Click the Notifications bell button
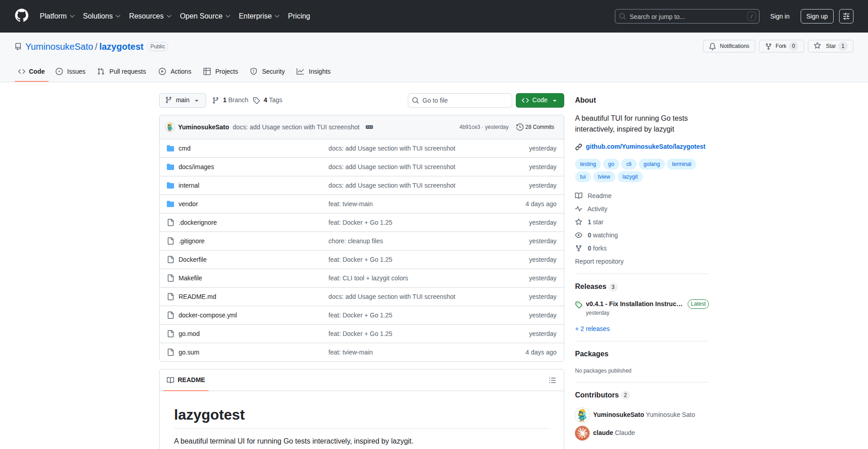Image resolution: width=868 pixels, height=449 pixels. (729, 46)
